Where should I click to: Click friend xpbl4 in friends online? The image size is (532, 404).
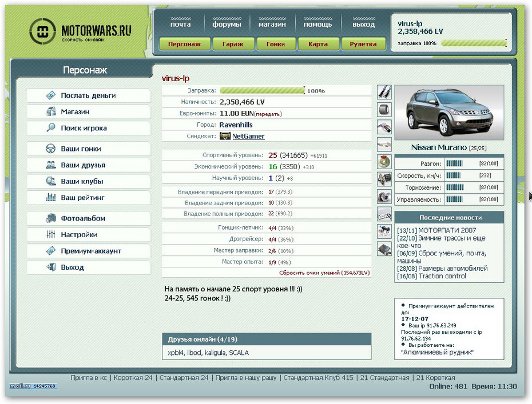pyautogui.click(x=176, y=353)
